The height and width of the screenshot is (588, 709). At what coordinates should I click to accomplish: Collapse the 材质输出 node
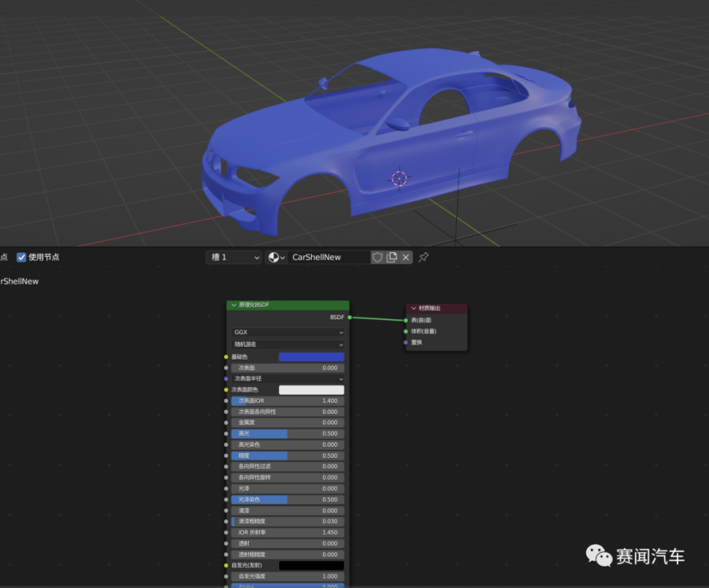(414, 308)
